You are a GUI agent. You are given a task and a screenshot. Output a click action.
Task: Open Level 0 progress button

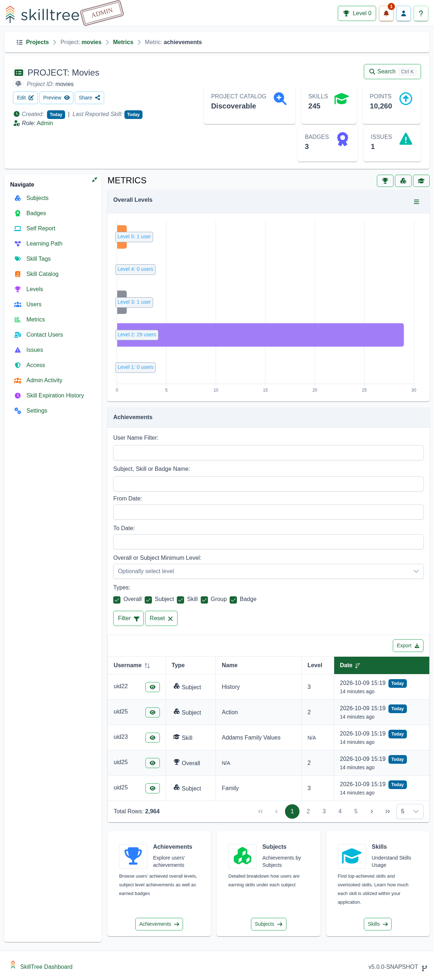click(356, 13)
